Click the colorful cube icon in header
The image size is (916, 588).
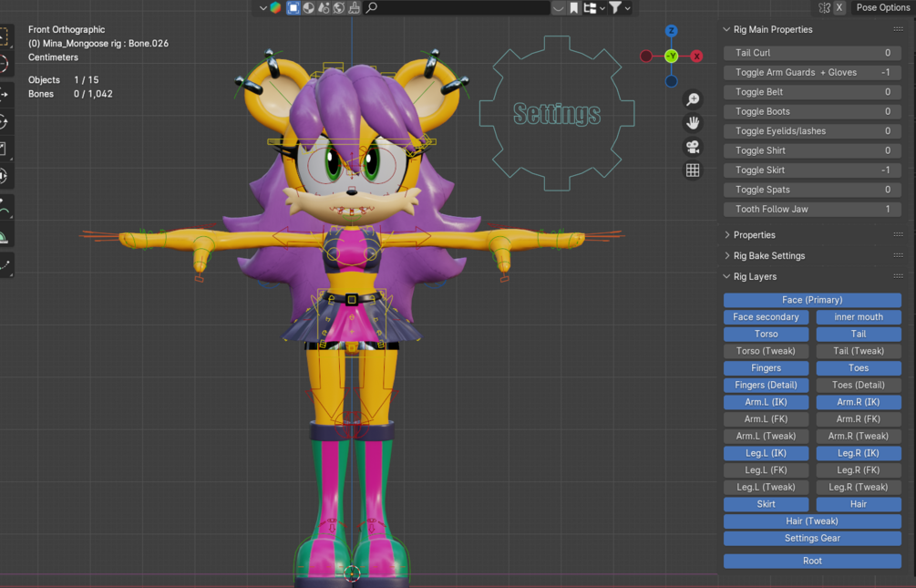(276, 7)
